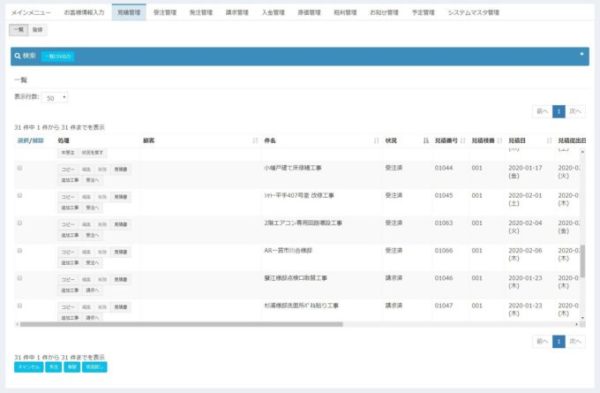This screenshot has height=393, width=600.
Task: Click 見積書 for estimate 01045
Action: [121, 197]
